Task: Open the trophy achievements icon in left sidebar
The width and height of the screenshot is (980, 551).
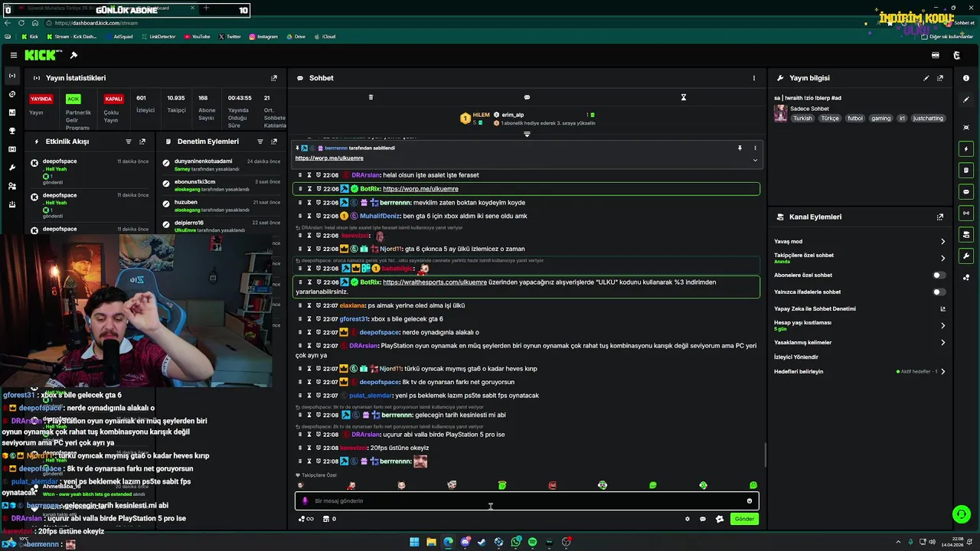Action: pos(11,131)
